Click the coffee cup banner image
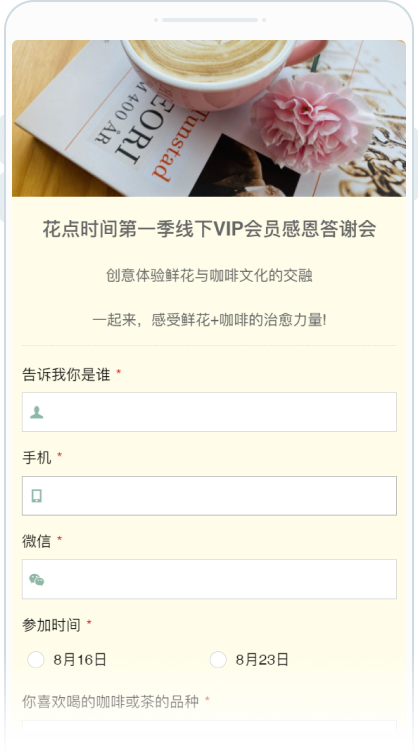The height and width of the screenshot is (756, 420). pos(209,119)
